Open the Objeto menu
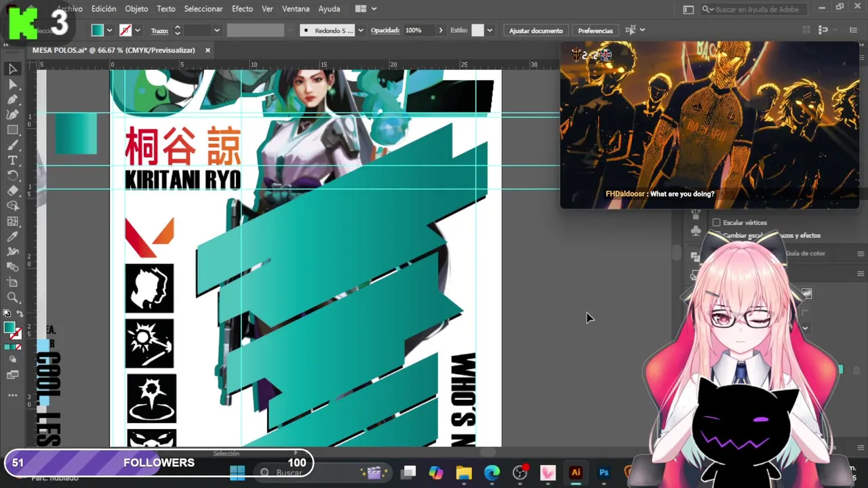Viewport: 868px width, 488px height. [136, 9]
